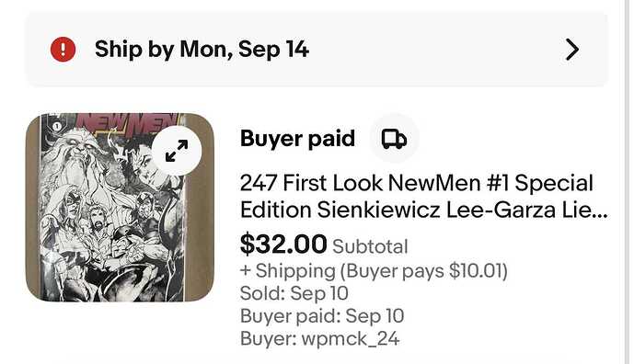Open buyer wpmck_24's profile
634x364 pixels.
[x=351, y=338]
